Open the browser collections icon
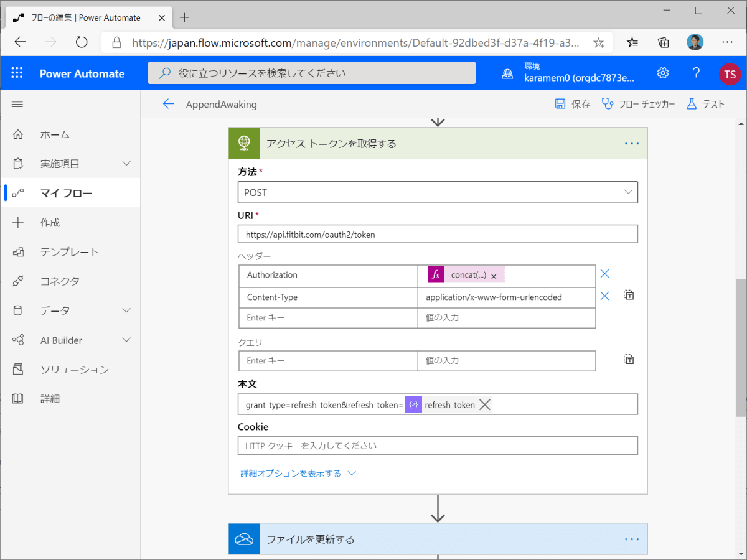The height and width of the screenshot is (560, 747). (664, 42)
